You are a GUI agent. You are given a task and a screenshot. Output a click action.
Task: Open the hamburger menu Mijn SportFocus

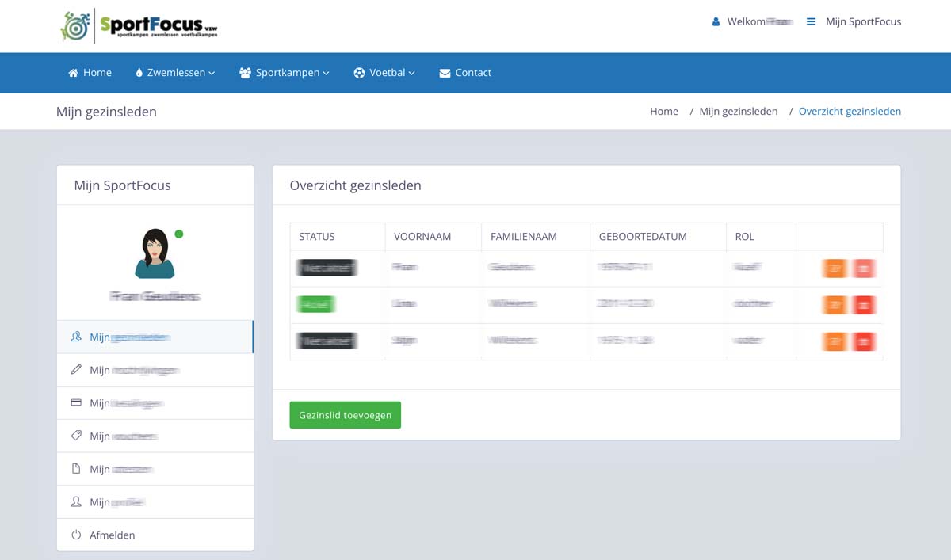(854, 22)
